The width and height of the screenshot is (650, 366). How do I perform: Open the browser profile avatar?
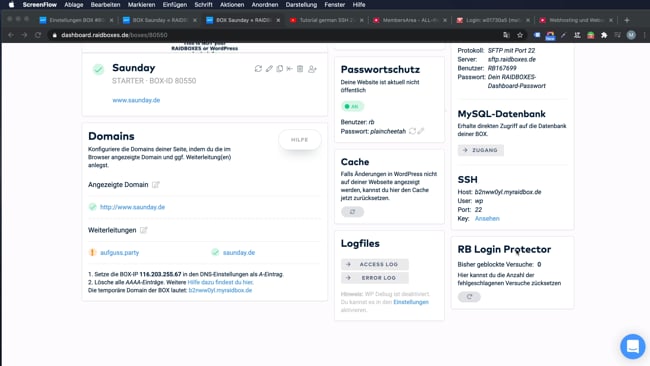tap(631, 35)
